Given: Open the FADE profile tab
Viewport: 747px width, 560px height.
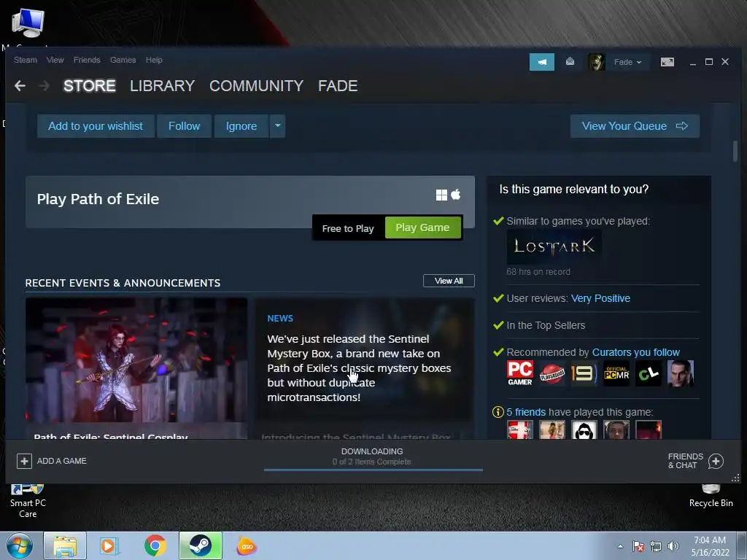Looking at the screenshot, I should (338, 86).
